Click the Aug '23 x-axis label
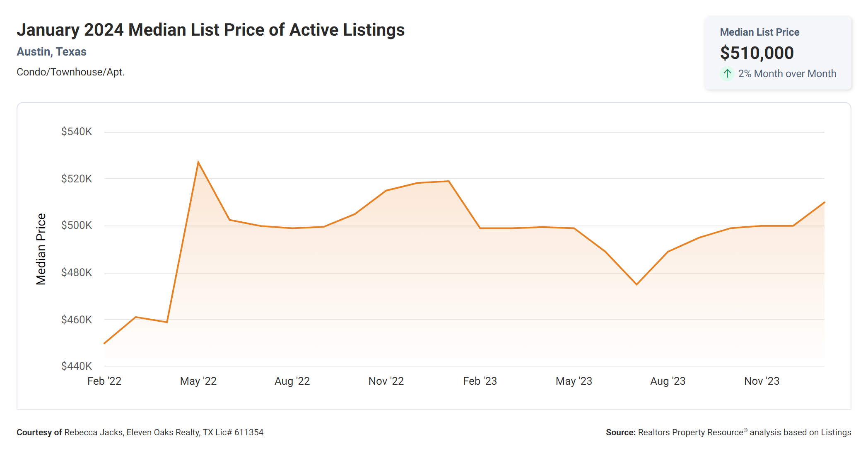Image resolution: width=868 pixels, height=456 pixels. pos(668,381)
